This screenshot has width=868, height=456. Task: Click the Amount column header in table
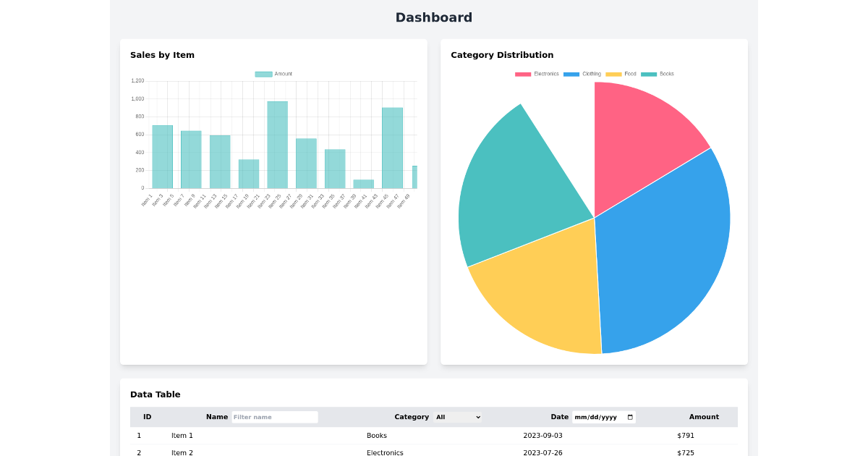[x=703, y=417]
